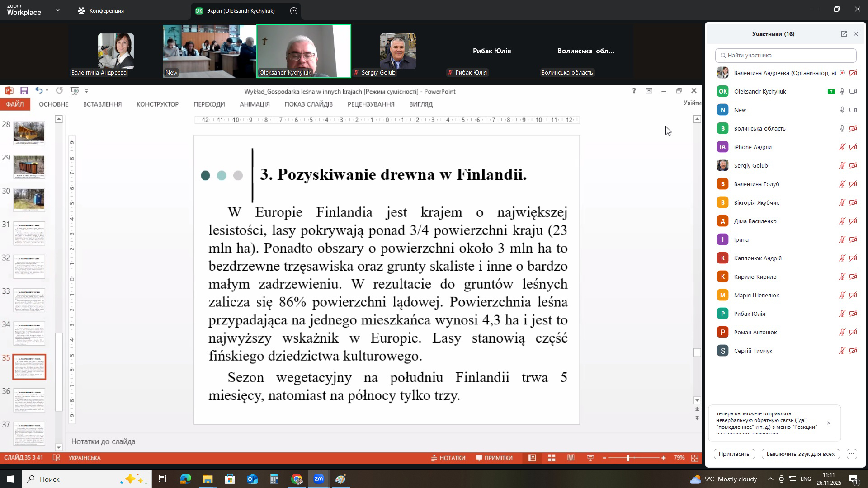The width and height of the screenshot is (868, 488).
Task: Open the ПОКАЗ СЛАЙДІВ ribbon tab
Action: point(309,104)
